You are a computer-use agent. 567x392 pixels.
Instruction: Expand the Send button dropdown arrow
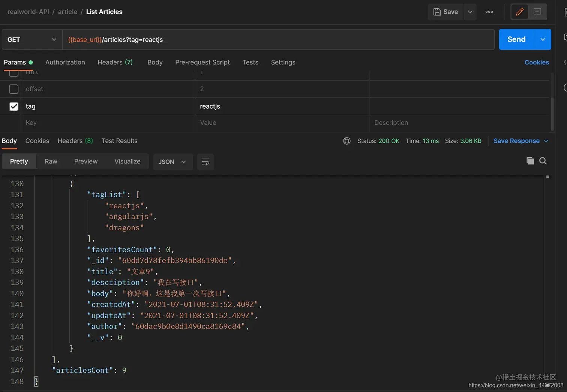543,39
